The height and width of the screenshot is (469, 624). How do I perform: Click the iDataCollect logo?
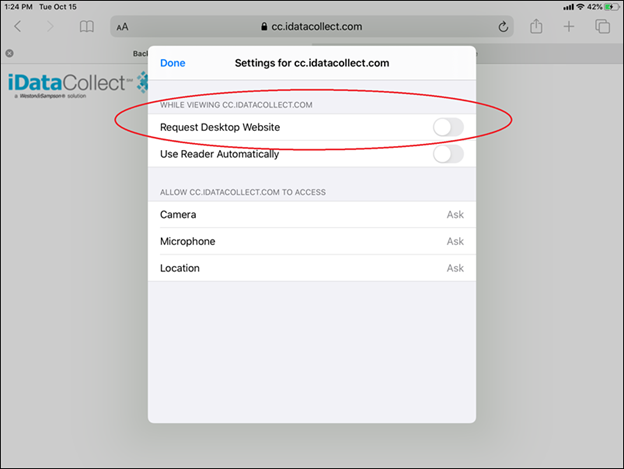[x=78, y=84]
